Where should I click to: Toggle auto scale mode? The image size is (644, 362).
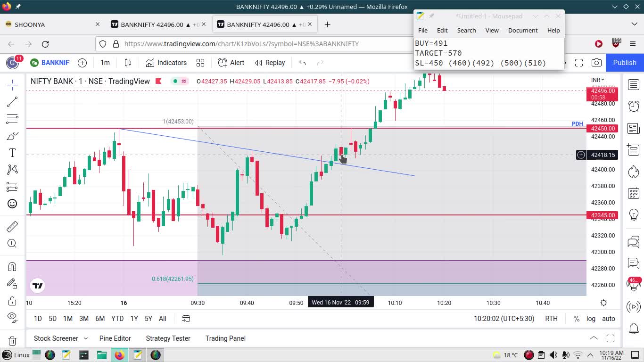tap(609, 319)
